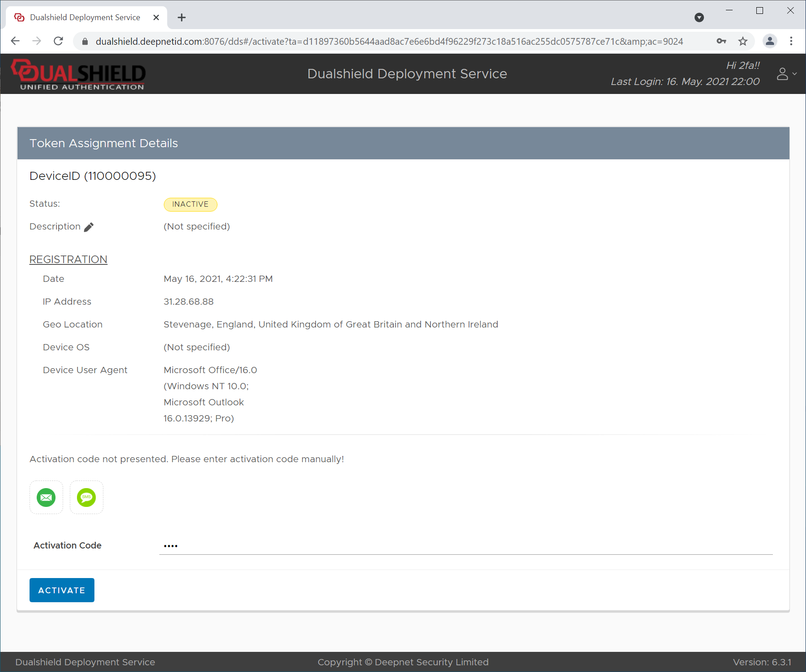Open Chrome three-dot menu
The width and height of the screenshot is (806, 672).
(791, 42)
